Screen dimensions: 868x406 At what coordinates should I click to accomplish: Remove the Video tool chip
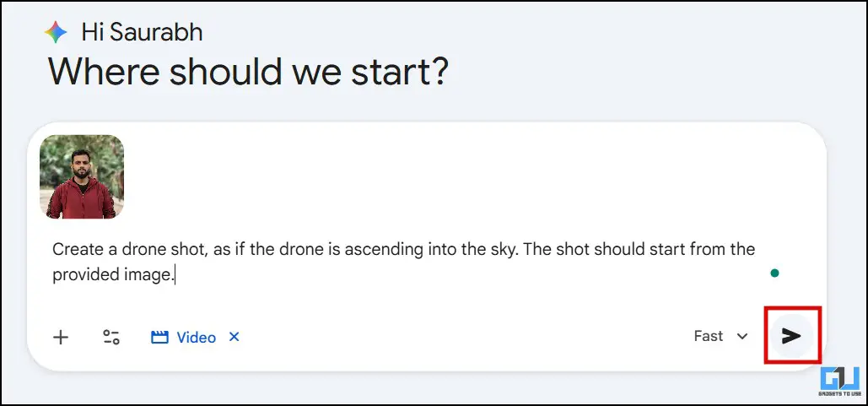pyautogui.click(x=235, y=337)
